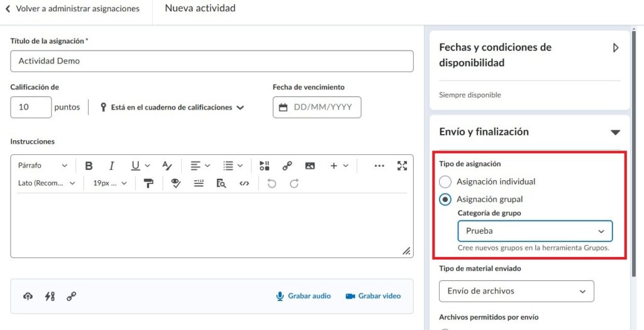This screenshot has width=644, height=330.
Task: Click the Grabar audio button
Action: (x=303, y=296)
